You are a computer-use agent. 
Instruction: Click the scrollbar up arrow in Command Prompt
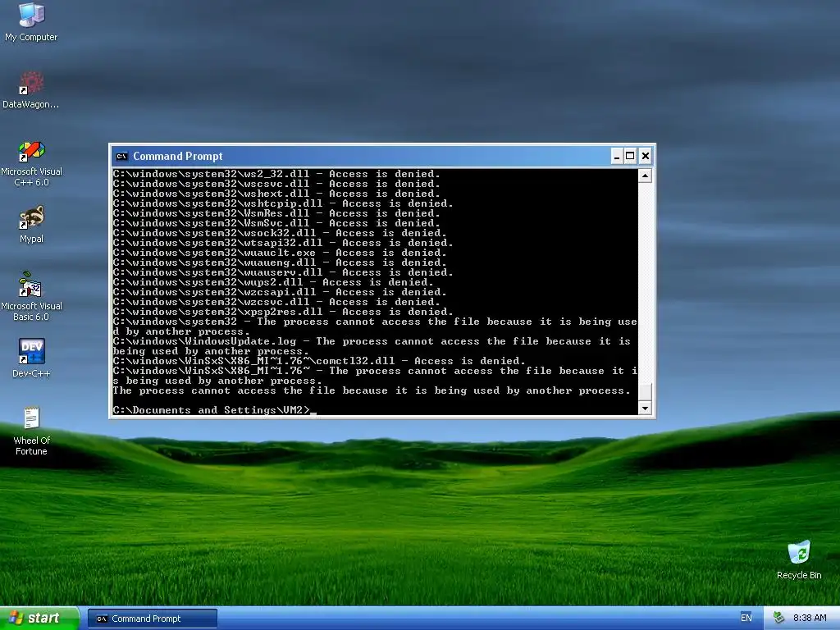click(x=645, y=176)
